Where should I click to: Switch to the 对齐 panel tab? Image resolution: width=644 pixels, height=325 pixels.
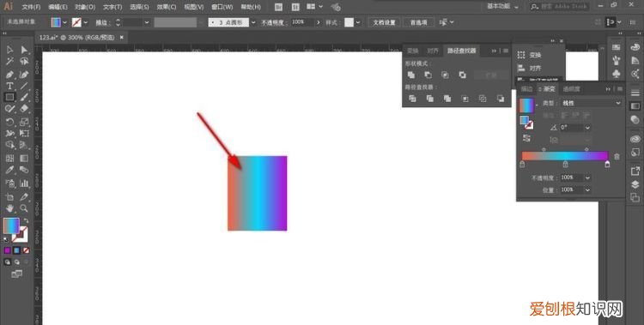pyautogui.click(x=433, y=51)
